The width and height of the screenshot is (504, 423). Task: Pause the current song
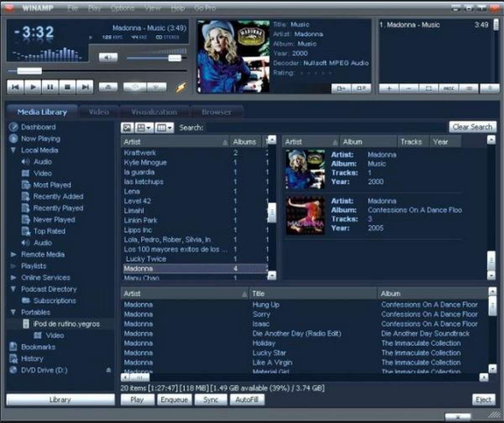50,87
